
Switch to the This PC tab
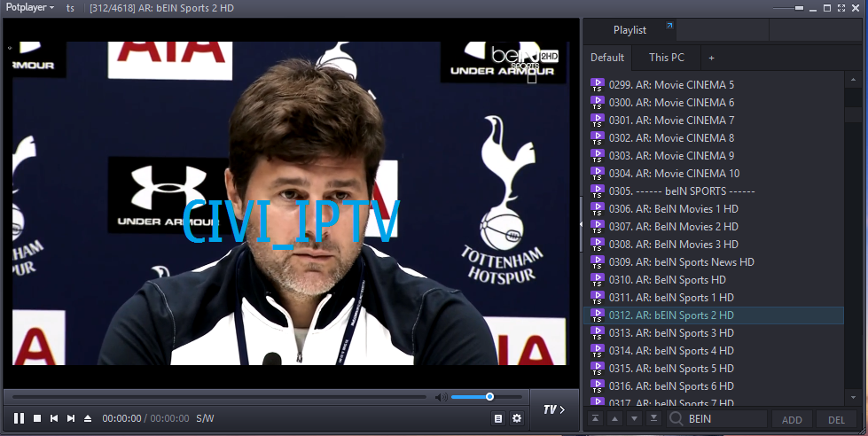[666, 58]
